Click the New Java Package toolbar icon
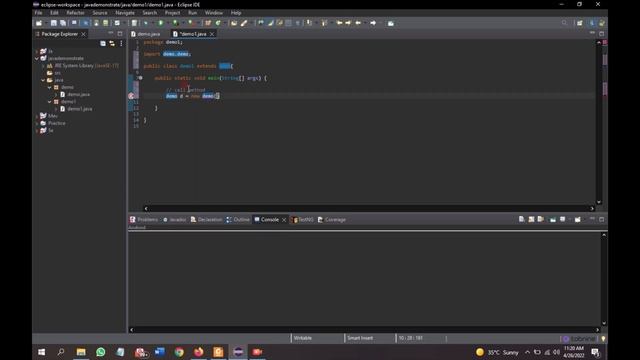This screenshot has height=360, width=640. pos(208,23)
